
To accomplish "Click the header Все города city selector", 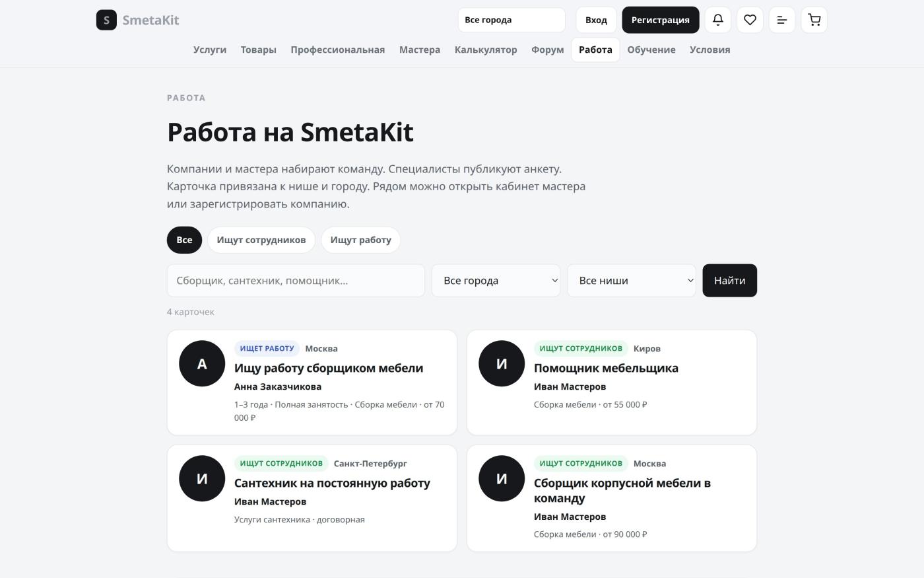I will coord(511,20).
